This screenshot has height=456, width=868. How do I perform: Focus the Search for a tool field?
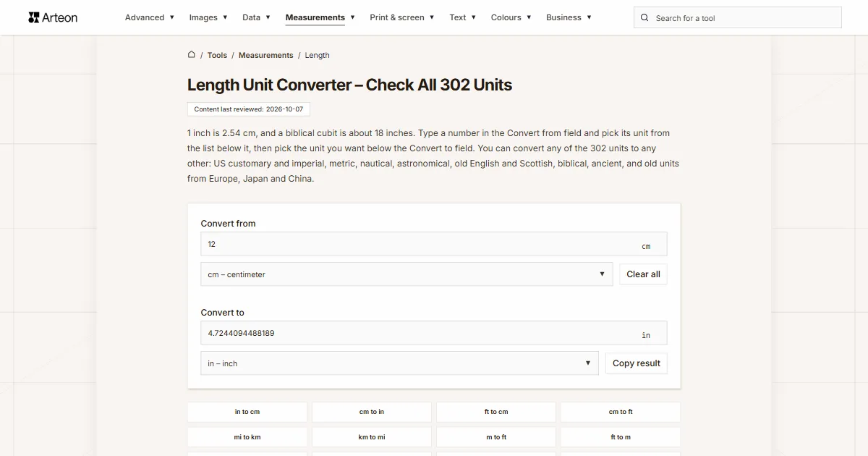point(738,17)
